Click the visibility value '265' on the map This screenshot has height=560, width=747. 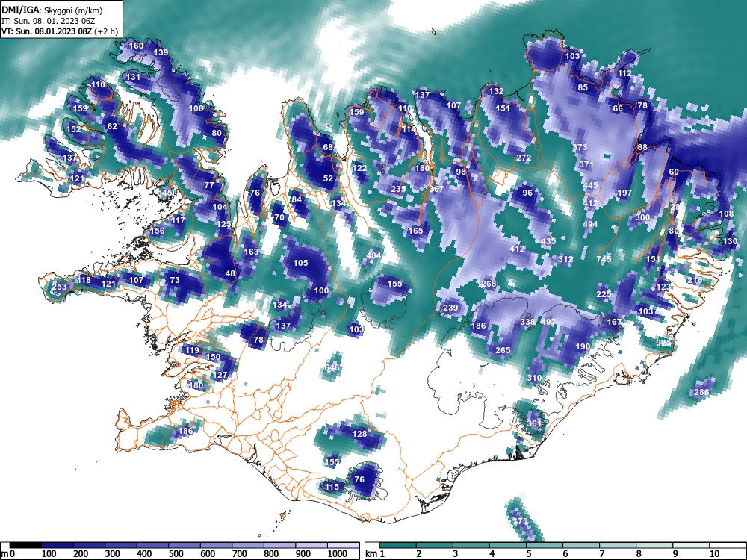(503, 350)
